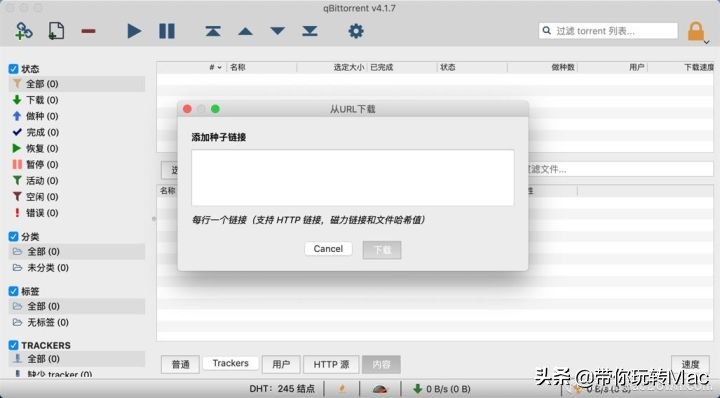Select the 活动 (0) status filter
The image size is (720, 398).
click(77, 180)
